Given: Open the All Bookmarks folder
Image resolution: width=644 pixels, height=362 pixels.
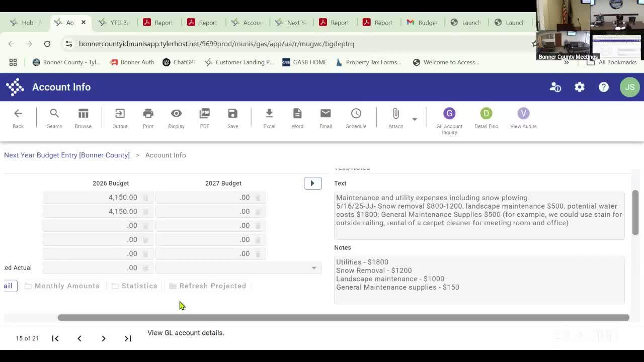Looking at the screenshot, I should (612, 62).
